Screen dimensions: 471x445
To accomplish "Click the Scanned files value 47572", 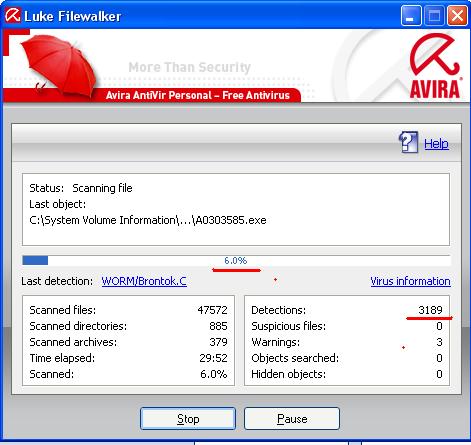I will click(x=212, y=310).
